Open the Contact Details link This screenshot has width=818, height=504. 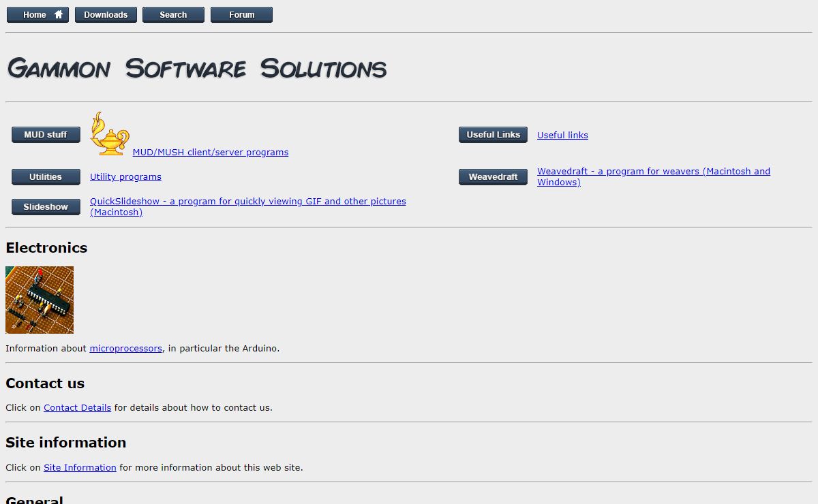77,408
